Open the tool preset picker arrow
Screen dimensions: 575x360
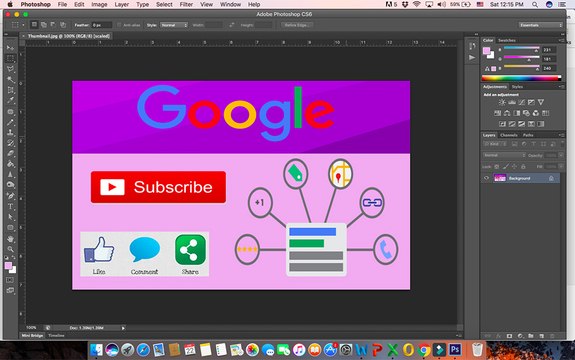(x=23, y=25)
